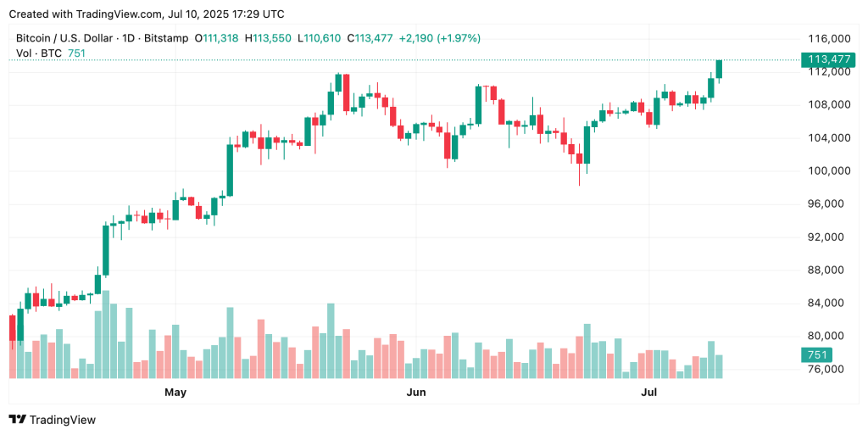Click the TradingView wordmark text
Image resolution: width=868 pixels, height=435 pixels.
[x=63, y=420]
